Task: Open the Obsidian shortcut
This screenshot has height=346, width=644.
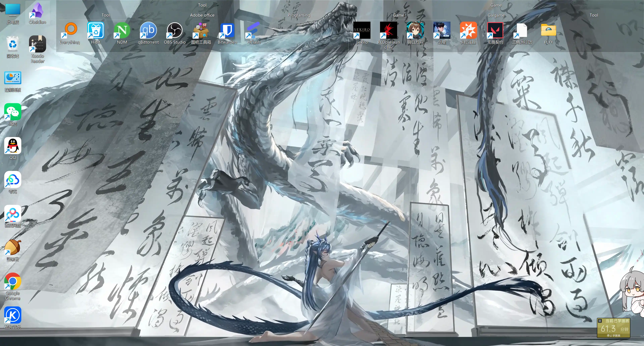Action: click(x=37, y=13)
